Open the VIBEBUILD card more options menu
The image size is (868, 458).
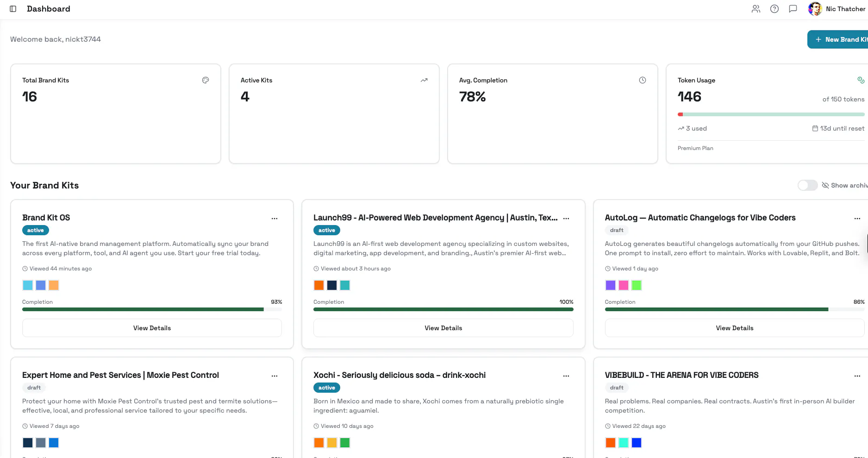point(857,376)
